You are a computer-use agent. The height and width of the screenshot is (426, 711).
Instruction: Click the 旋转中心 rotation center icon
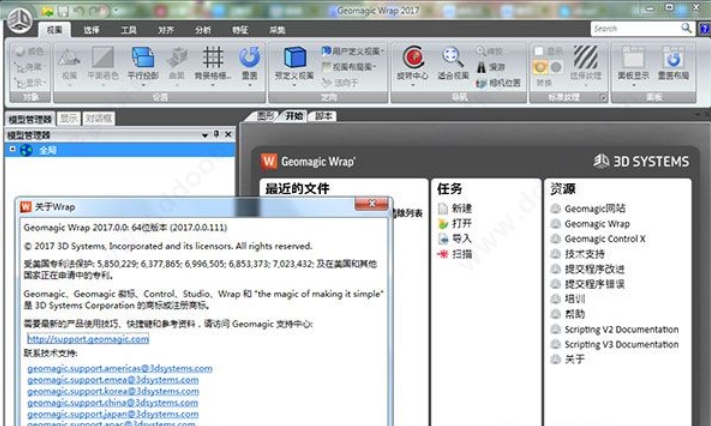click(413, 58)
